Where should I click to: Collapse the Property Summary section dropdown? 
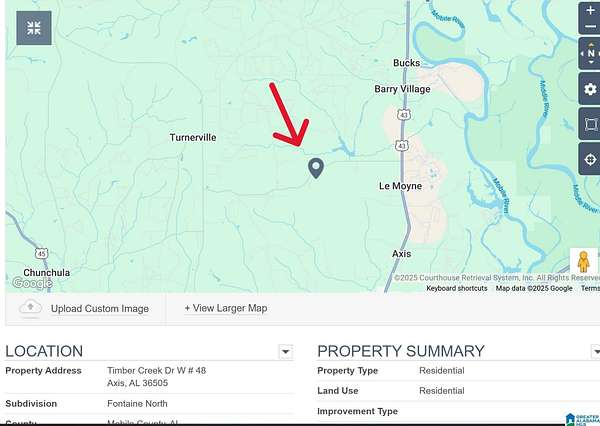[x=596, y=352]
